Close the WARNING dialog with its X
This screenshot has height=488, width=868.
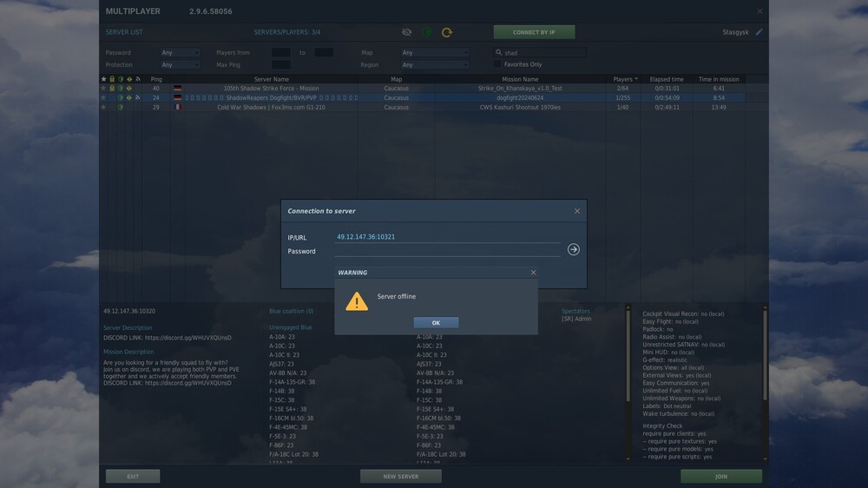(533, 273)
